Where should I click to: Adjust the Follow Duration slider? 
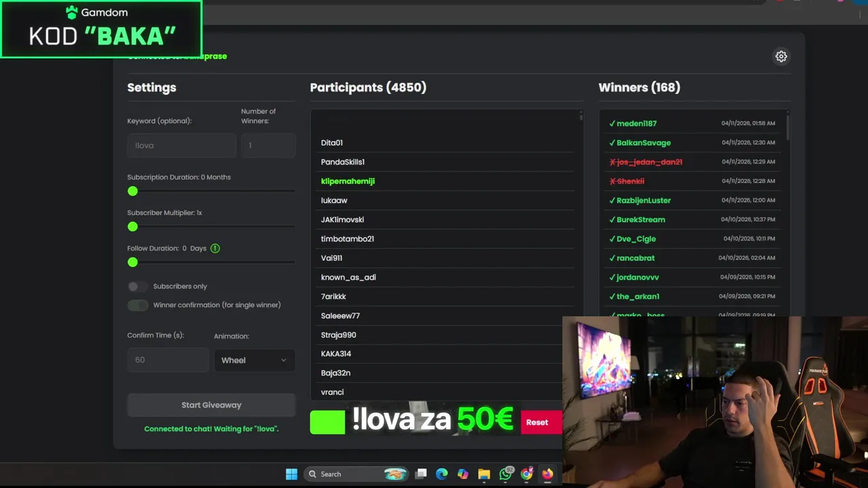coord(133,262)
